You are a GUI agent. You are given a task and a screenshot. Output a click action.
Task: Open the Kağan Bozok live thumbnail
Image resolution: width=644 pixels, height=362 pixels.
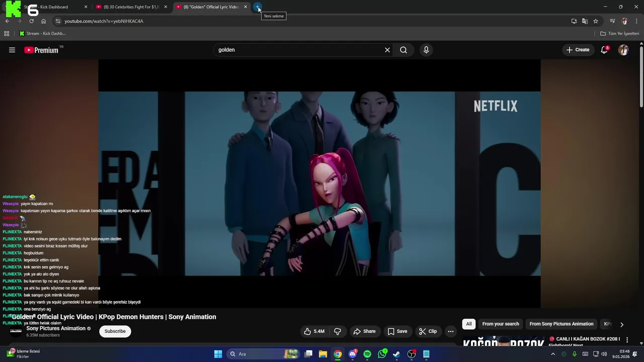(x=504, y=341)
